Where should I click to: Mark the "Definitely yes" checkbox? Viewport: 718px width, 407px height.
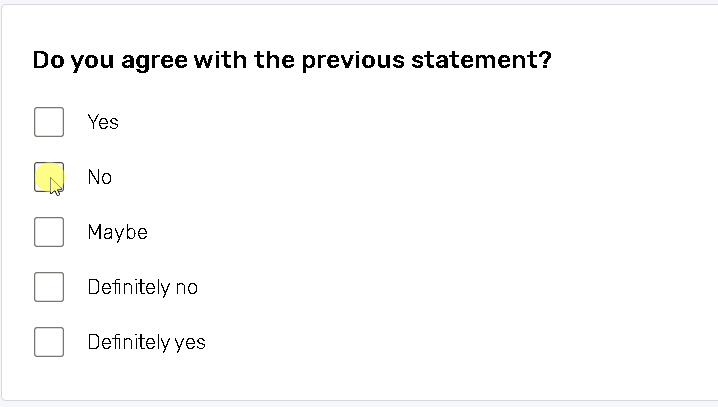(49, 342)
